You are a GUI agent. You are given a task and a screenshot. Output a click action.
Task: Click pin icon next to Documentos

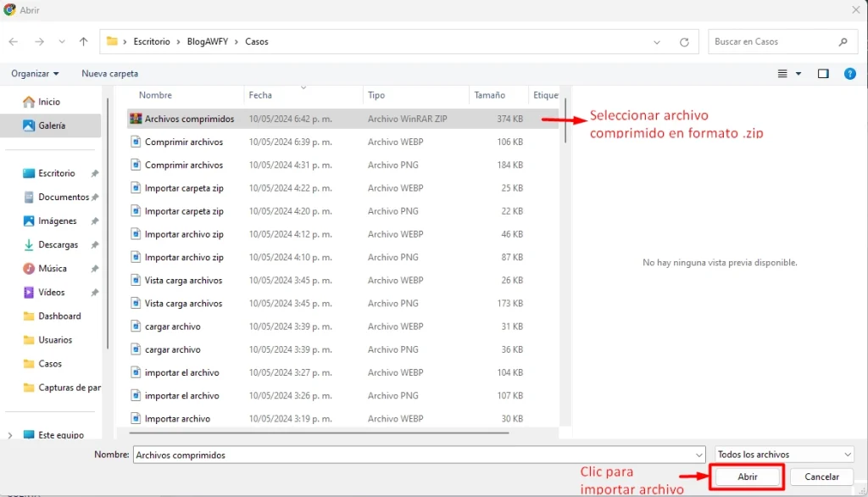(95, 198)
